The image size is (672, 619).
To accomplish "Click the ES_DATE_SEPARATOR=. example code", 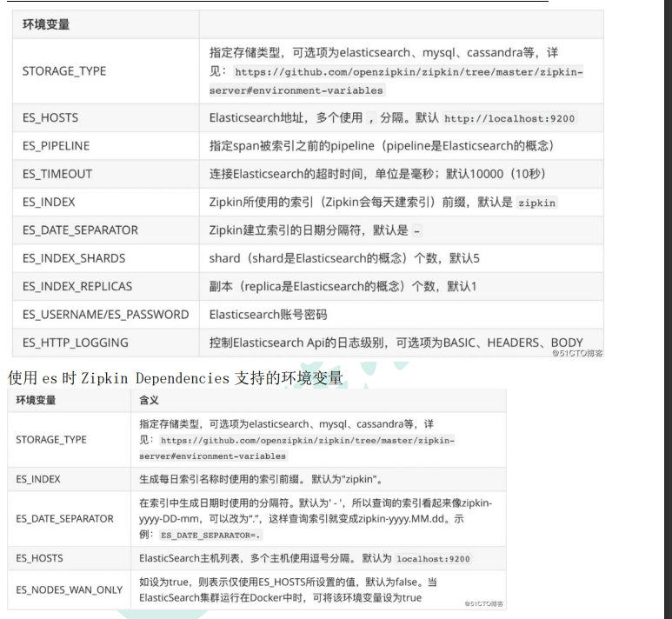I will (210, 535).
